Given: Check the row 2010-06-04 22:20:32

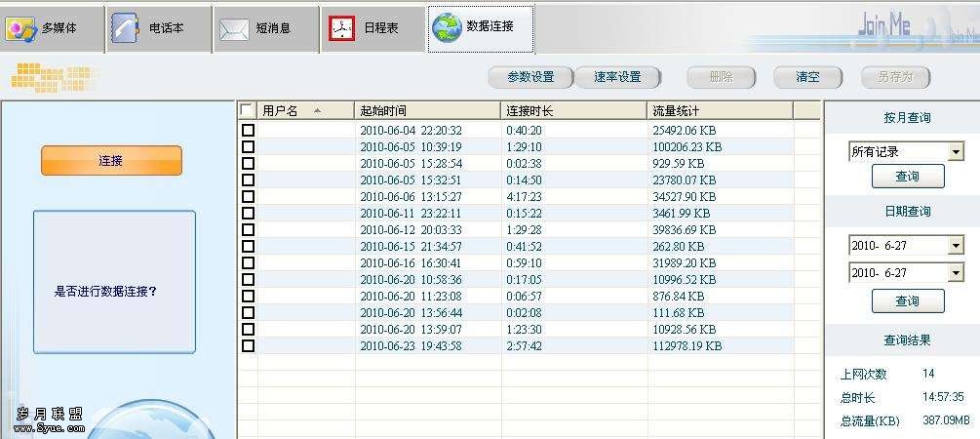Looking at the screenshot, I should pos(248,130).
